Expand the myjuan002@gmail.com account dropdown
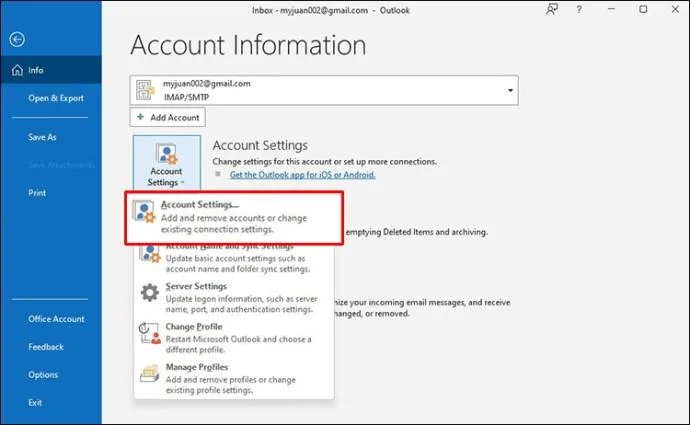 pyautogui.click(x=510, y=90)
